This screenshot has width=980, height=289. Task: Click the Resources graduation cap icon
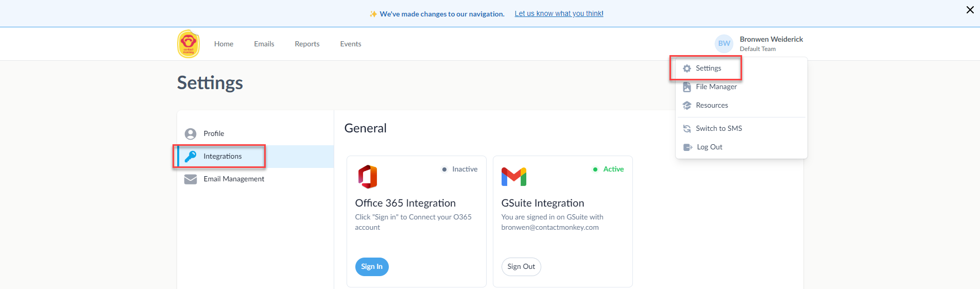(687, 106)
